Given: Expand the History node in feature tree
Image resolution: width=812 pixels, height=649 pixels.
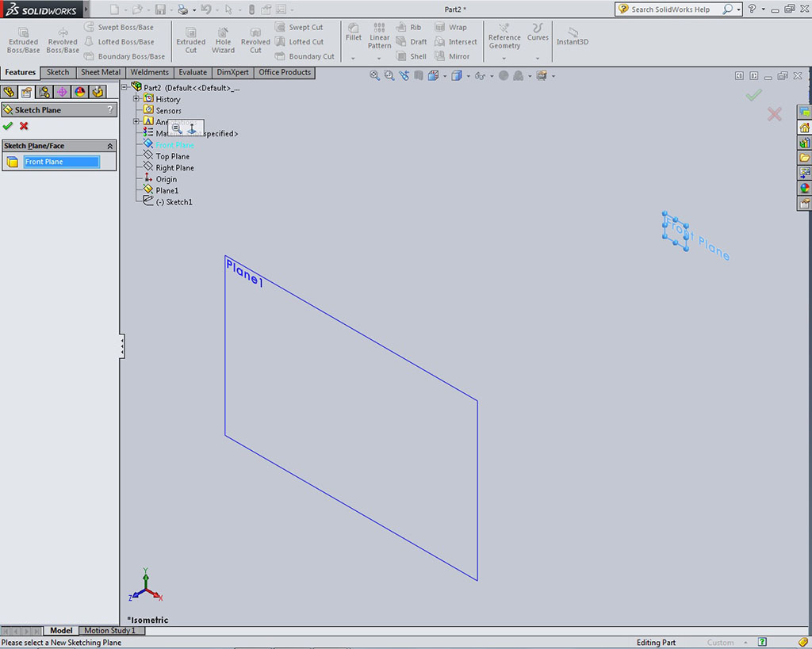Looking at the screenshot, I should click(136, 99).
